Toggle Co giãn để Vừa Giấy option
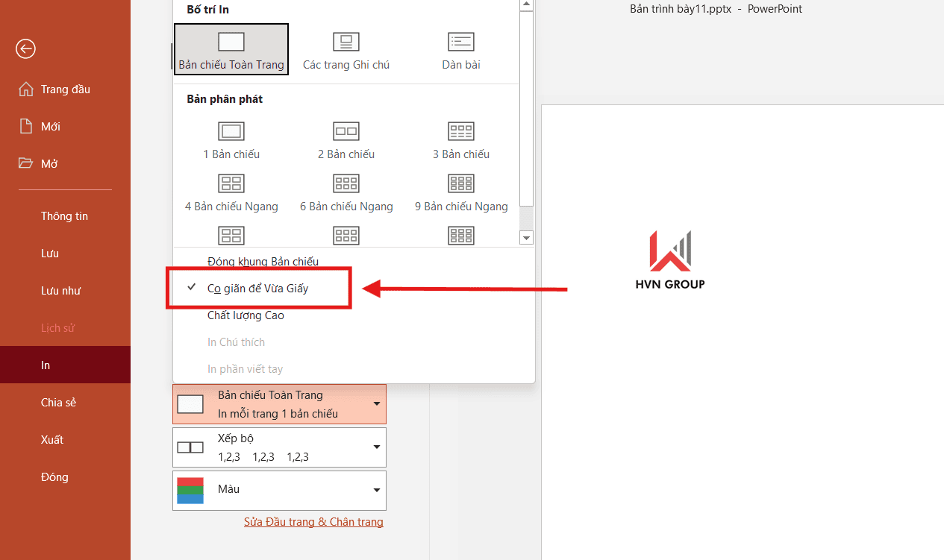 pyautogui.click(x=257, y=289)
